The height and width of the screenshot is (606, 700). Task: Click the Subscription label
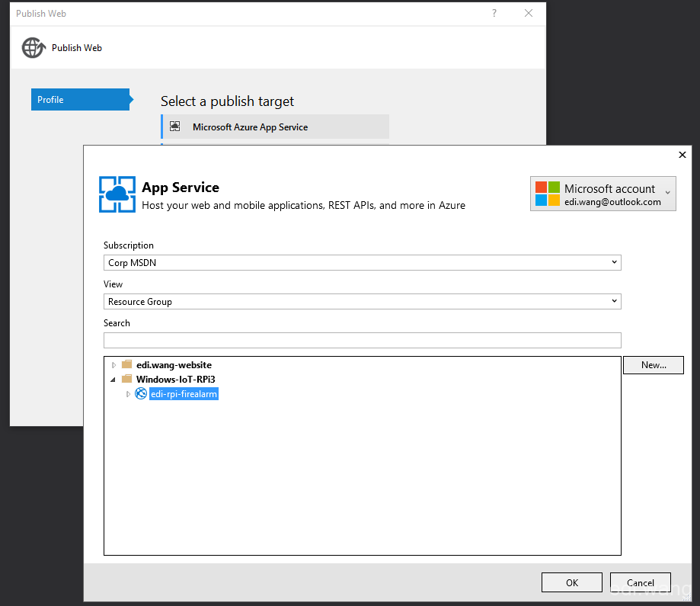129,245
